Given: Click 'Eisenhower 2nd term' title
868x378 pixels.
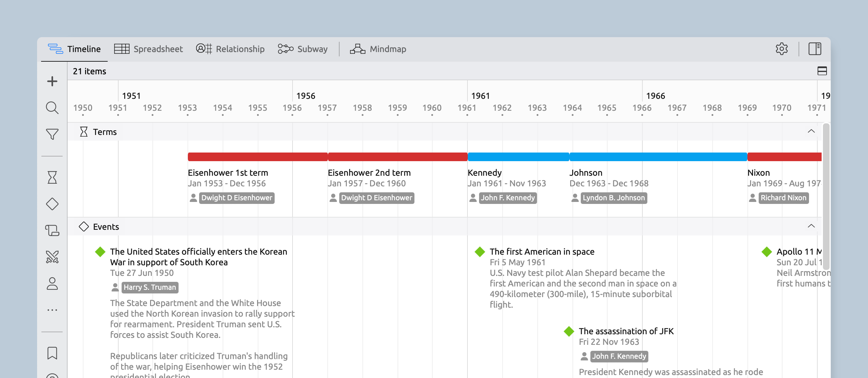Looking at the screenshot, I should [x=369, y=173].
